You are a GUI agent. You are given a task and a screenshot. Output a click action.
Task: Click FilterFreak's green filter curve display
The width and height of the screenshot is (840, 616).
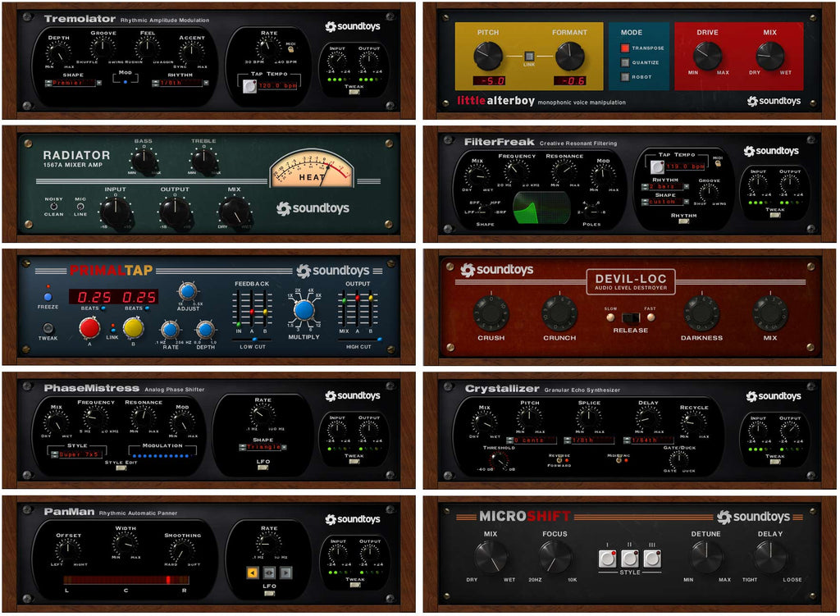click(541, 208)
